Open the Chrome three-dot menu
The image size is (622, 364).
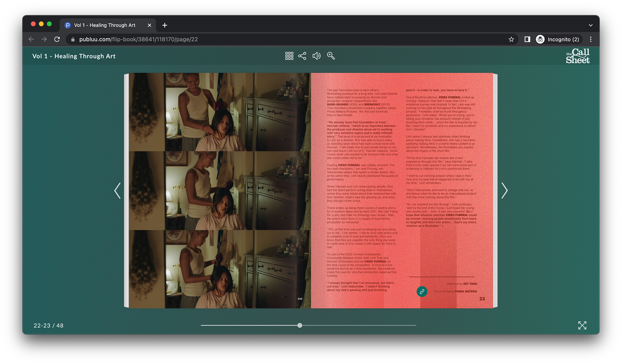(x=591, y=39)
